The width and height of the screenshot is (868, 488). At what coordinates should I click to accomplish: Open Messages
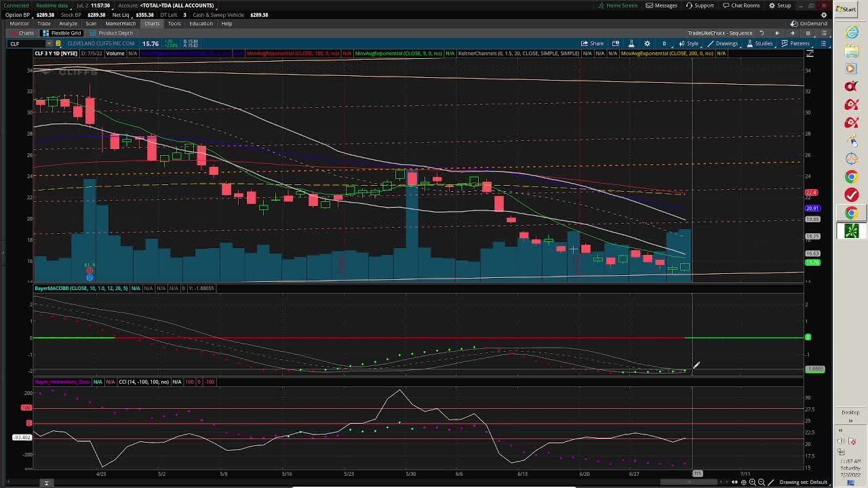pos(661,5)
